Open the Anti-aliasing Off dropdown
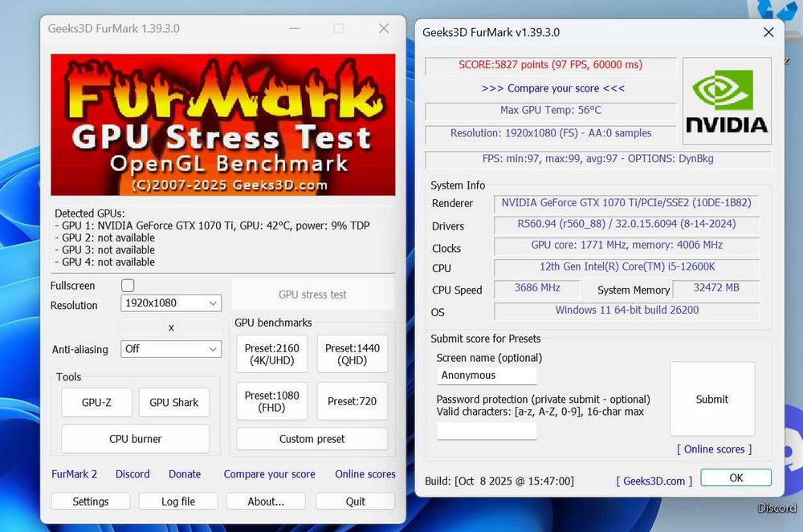 pyautogui.click(x=171, y=349)
